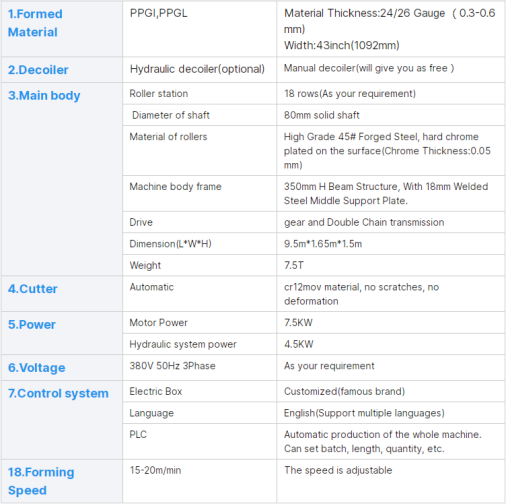The width and height of the screenshot is (507, 504).
Task: Select the '2.Decoiler' heading
Action: (x=38, y=70)
